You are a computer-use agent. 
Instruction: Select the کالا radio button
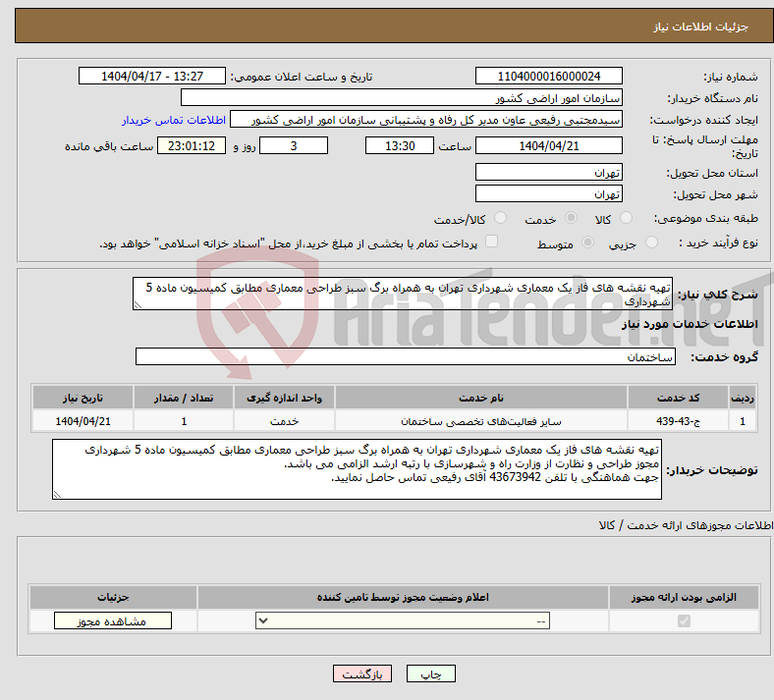(626, 218)
